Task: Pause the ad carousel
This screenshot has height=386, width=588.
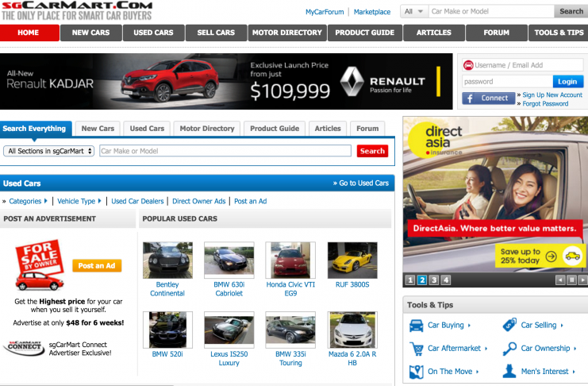Action: click(571, 280)
